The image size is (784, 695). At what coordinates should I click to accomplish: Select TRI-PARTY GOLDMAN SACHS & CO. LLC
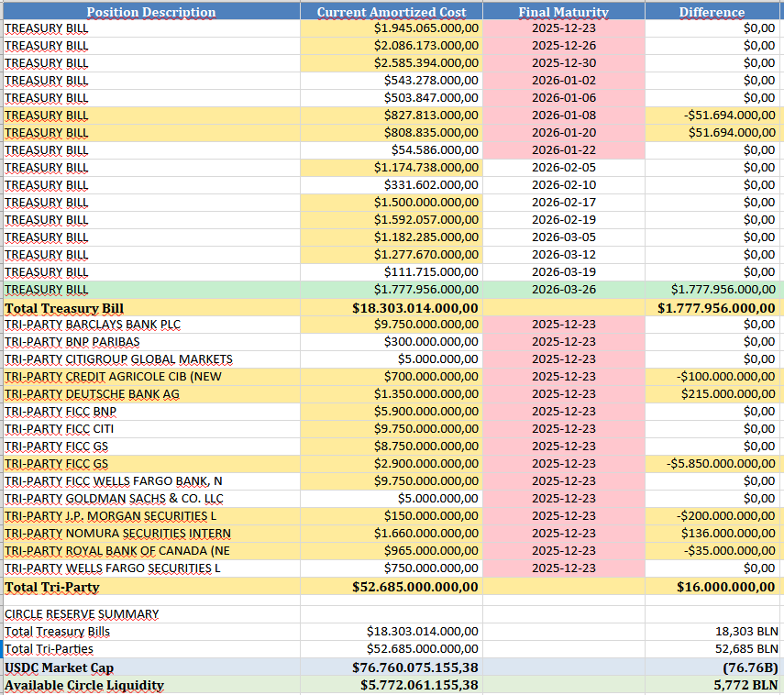coord(151,499)
